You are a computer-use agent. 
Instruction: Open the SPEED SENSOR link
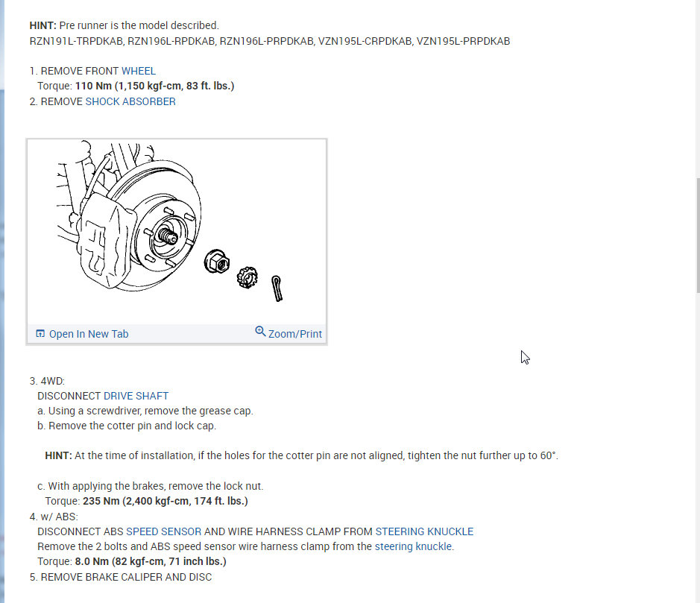click(x=163, y=531)
